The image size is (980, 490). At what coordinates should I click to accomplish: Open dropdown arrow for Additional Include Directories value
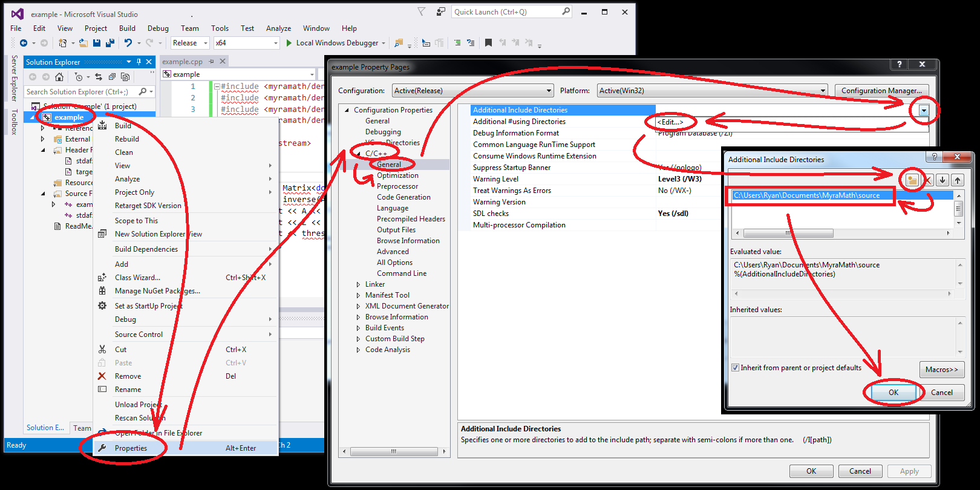coord(924,110)
